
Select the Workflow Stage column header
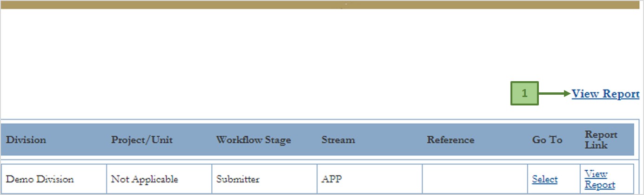click(253, 140)
